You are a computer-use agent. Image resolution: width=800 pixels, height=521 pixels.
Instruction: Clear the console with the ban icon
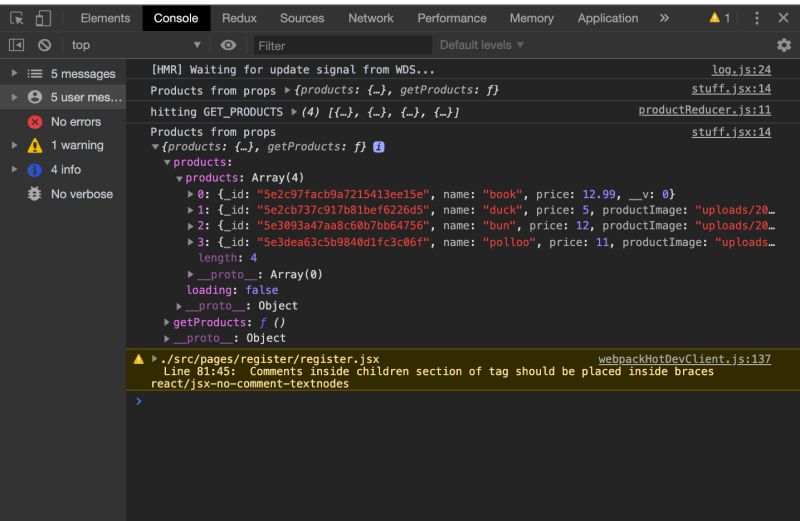(x=44, y=45)
